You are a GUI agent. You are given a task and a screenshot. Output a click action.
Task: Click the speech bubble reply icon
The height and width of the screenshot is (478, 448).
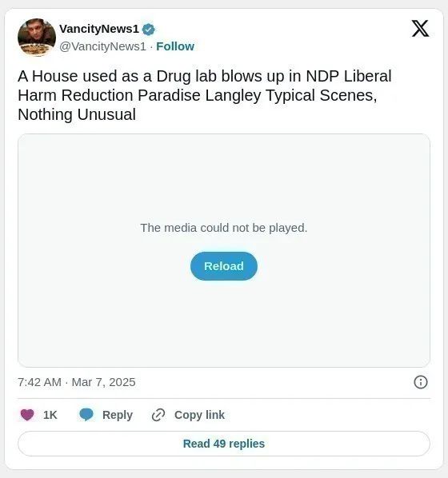[x=86, y=415]
